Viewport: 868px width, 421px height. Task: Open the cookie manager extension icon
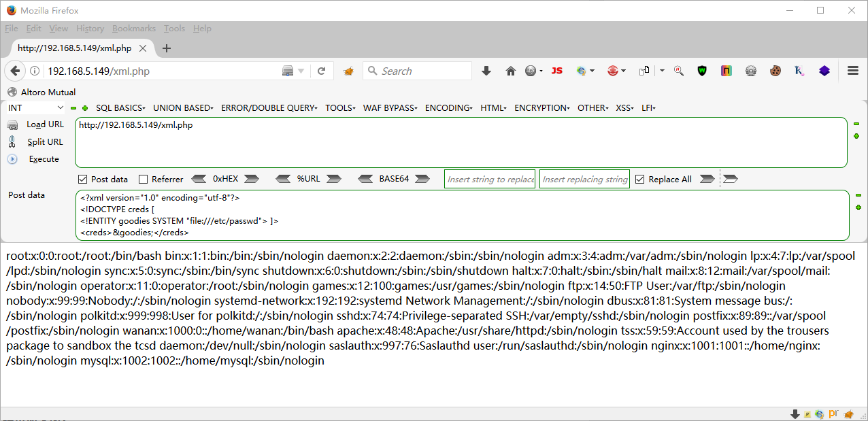pos(775,71)
